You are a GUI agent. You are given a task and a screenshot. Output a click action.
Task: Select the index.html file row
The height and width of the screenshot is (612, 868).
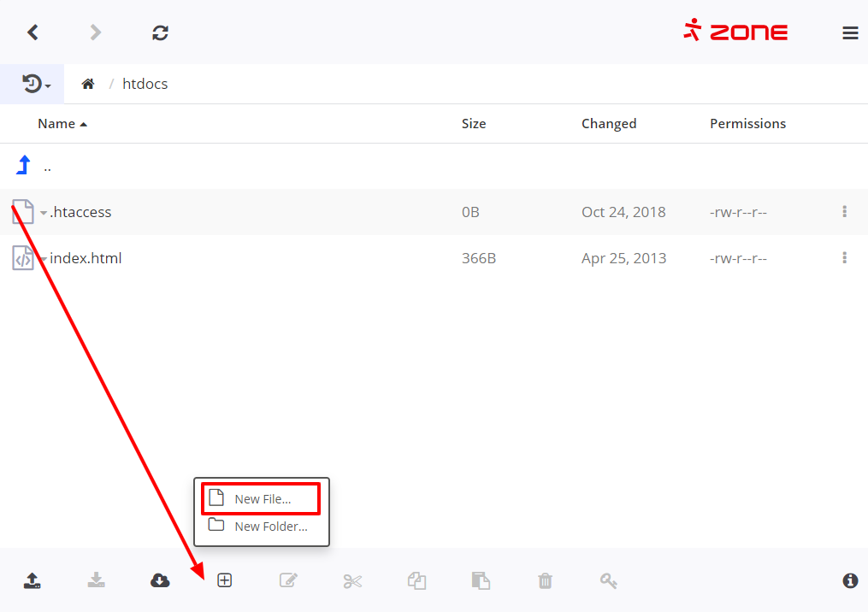click(257, 258)
